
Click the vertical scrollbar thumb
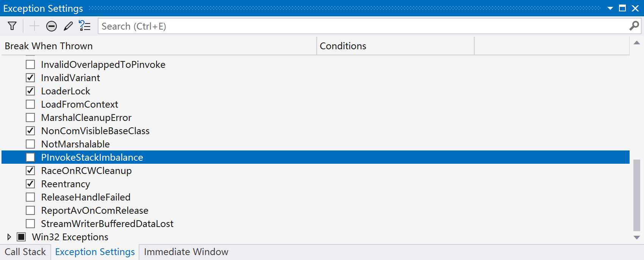coord(637,195)
